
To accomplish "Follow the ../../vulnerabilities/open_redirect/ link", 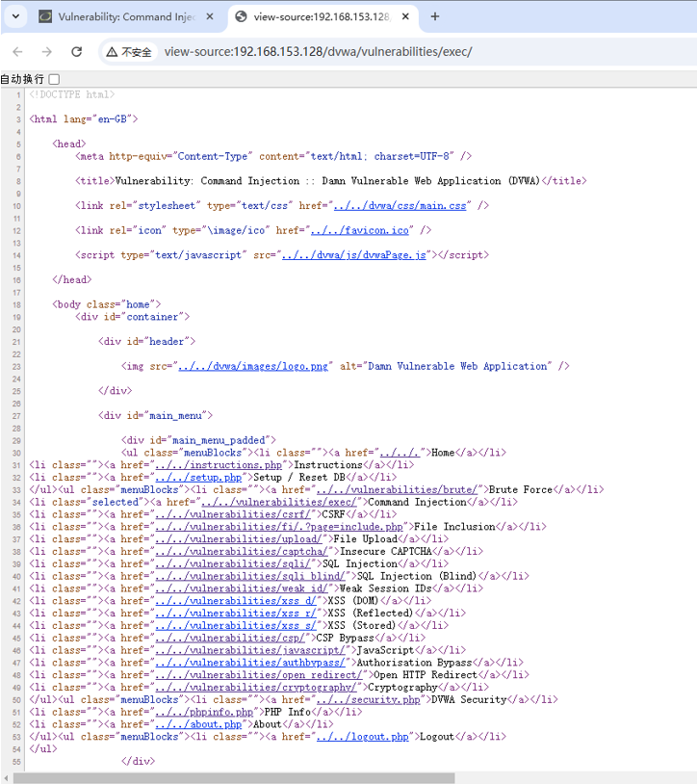I will pyautogui.click(x=259, y=675).
